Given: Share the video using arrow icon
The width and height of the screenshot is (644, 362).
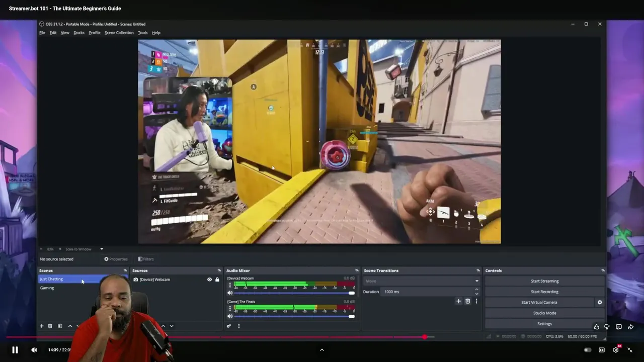Looking at the screenshot, I should [630, 327].
